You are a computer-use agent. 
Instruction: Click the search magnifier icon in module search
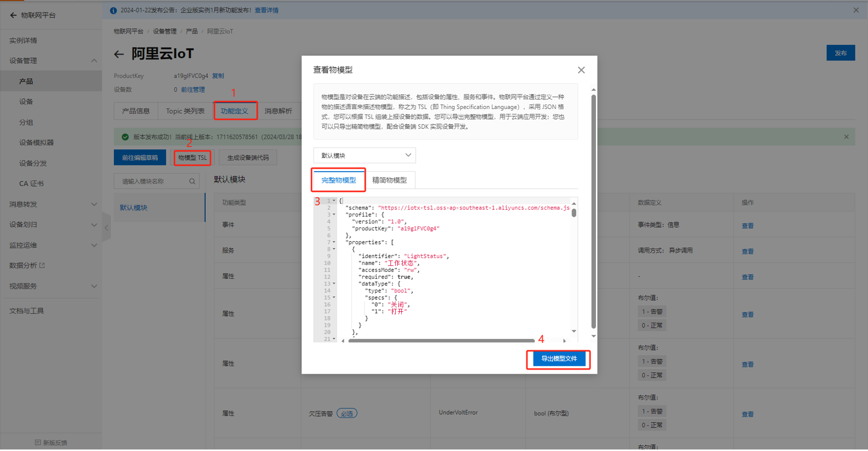[x=192, y=182]
